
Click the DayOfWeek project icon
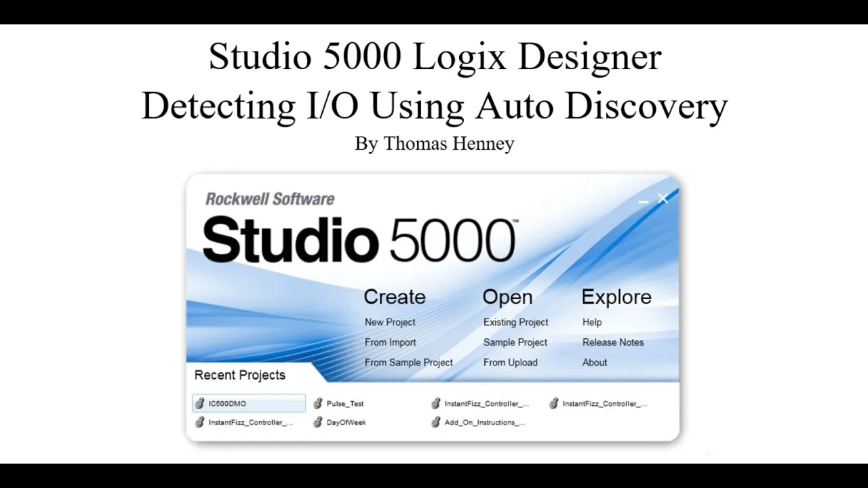click(318, 422)
